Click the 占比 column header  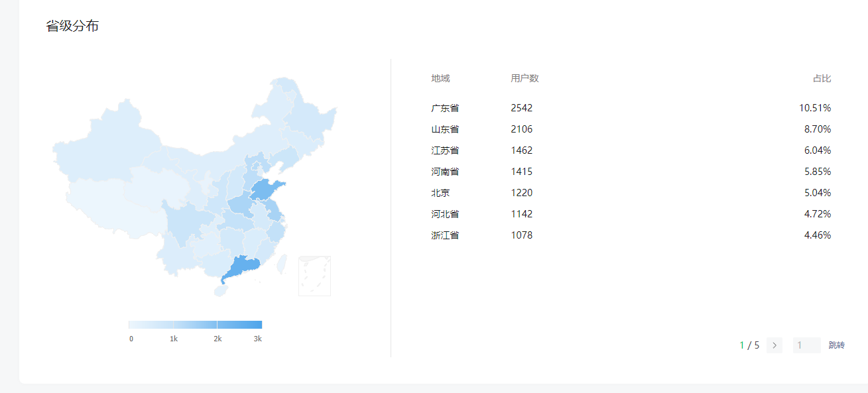[x=822, y=78]
